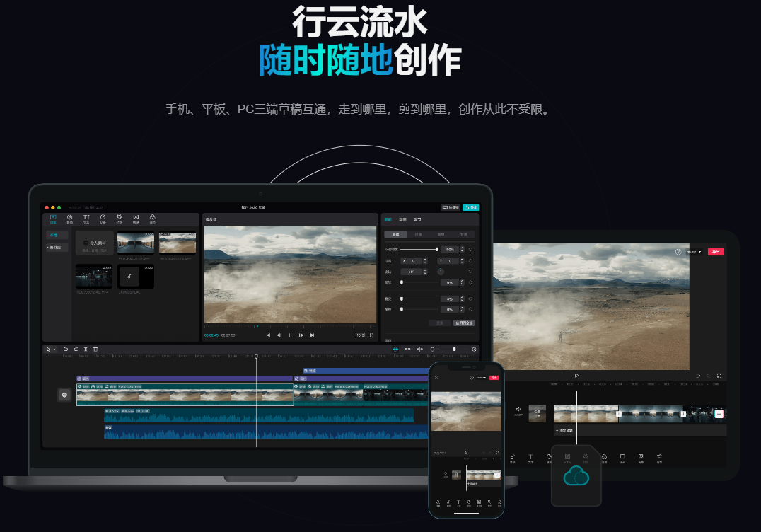Click the help question icon on tablet

678,251
